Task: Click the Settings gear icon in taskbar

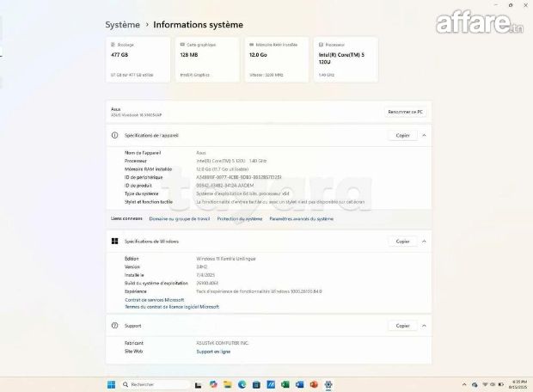Action: 328,384
